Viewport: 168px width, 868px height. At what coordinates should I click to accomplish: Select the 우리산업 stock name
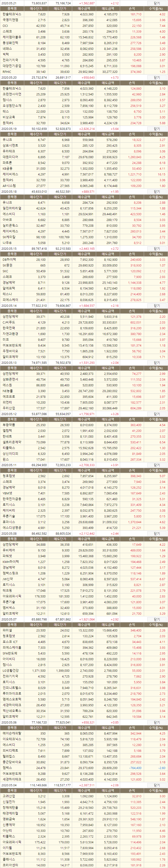[x=9, y=408]
